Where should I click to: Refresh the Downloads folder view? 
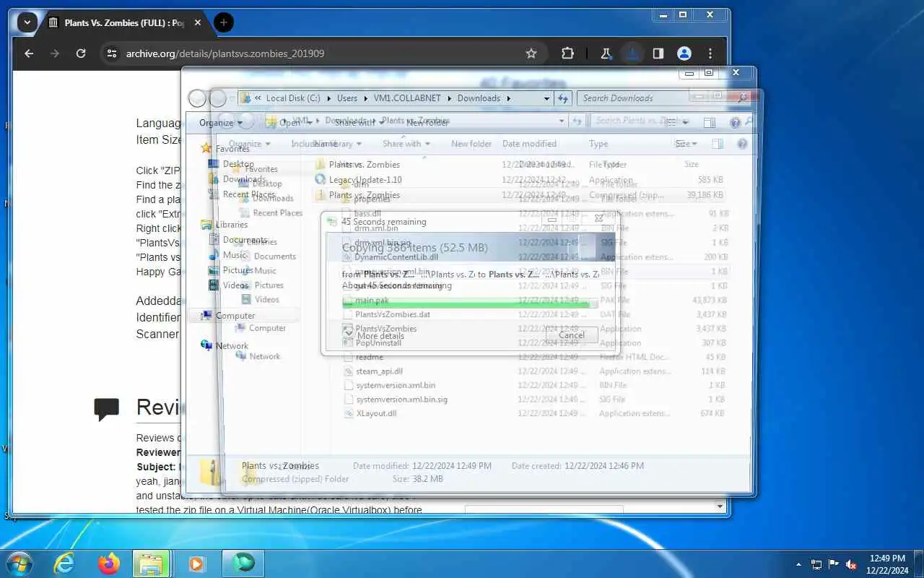564,98
